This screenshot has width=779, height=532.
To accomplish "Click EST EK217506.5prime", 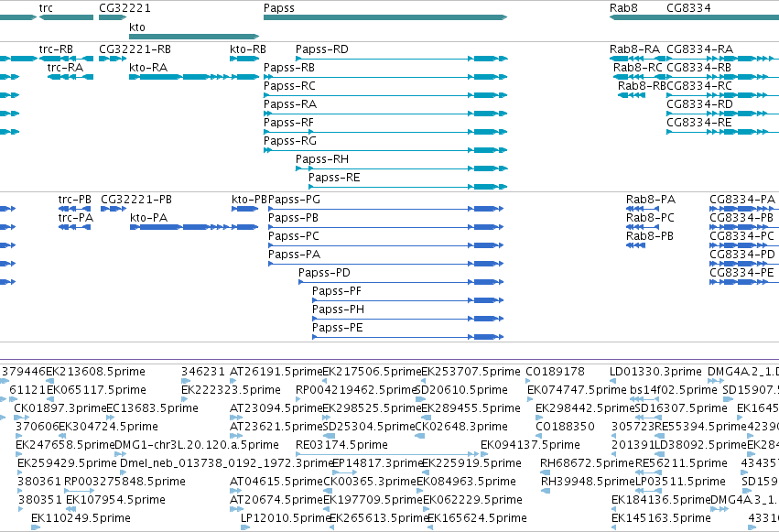I will [x=373, y=372].
